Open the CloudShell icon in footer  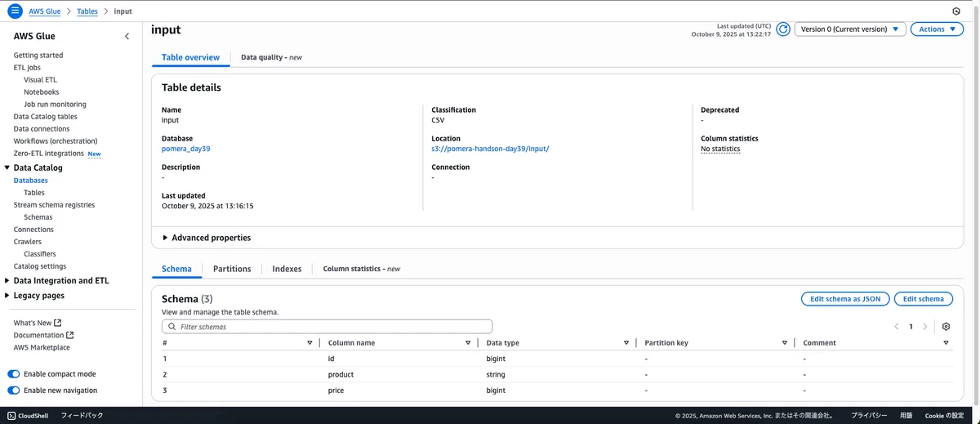(x=12, y=416)
